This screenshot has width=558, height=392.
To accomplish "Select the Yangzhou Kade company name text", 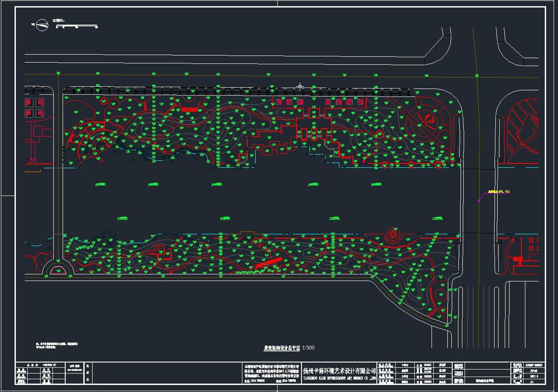I will click(x=339, y=371).
